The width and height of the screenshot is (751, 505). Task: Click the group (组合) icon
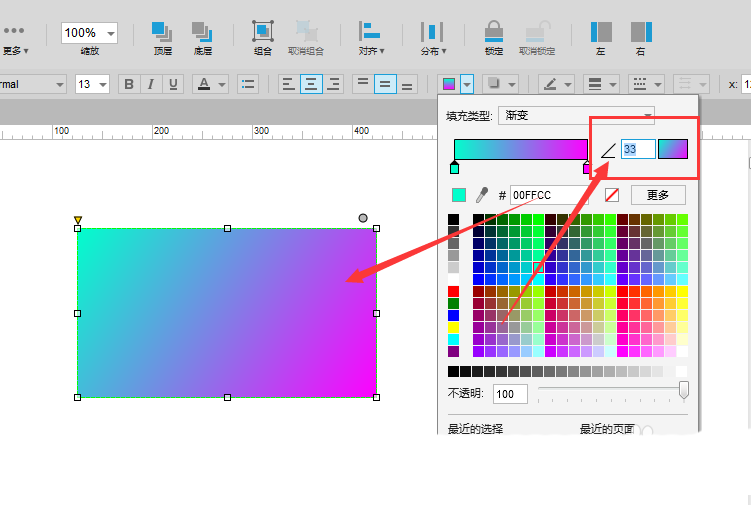tap(262, 32)
